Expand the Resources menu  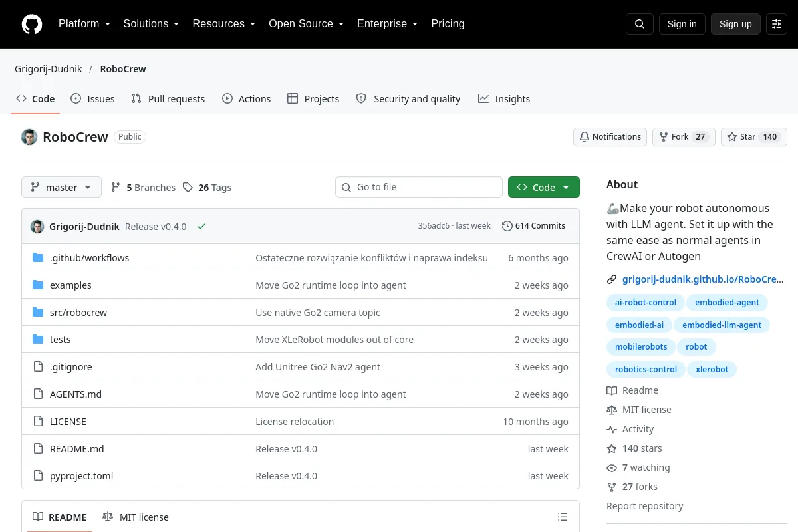click(224, 24)
